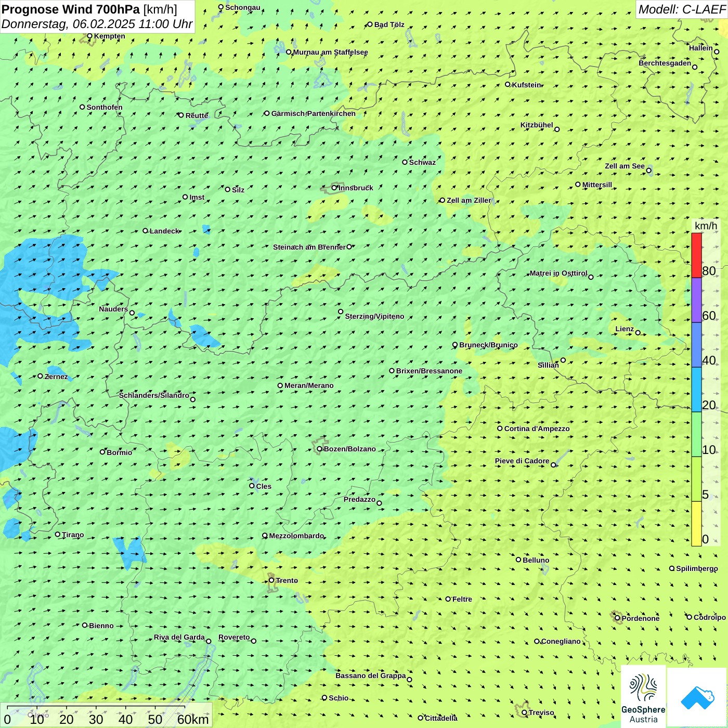
Task: Click the Belluno city marker
Action: [518, 560]
